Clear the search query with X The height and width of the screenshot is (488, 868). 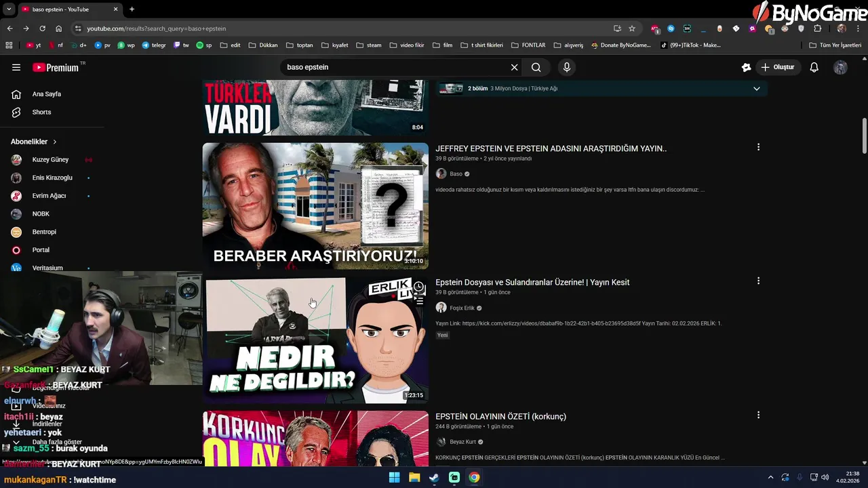[514, 67]
